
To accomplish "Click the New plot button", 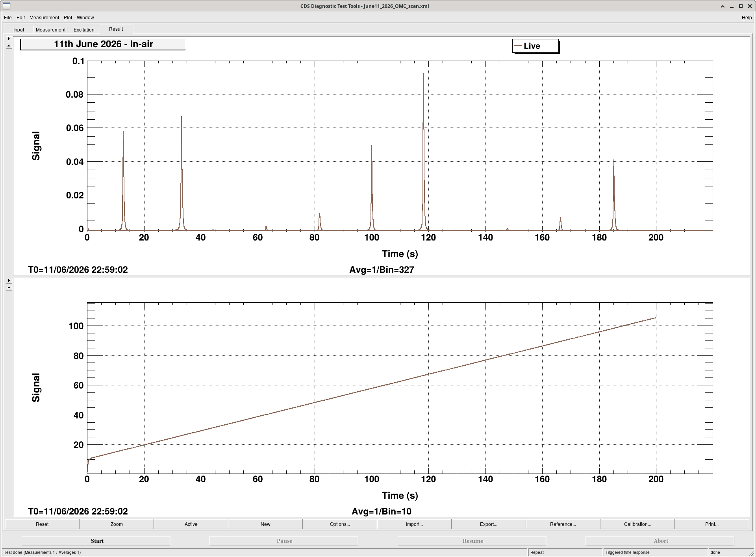I will [x=265, y=524].
